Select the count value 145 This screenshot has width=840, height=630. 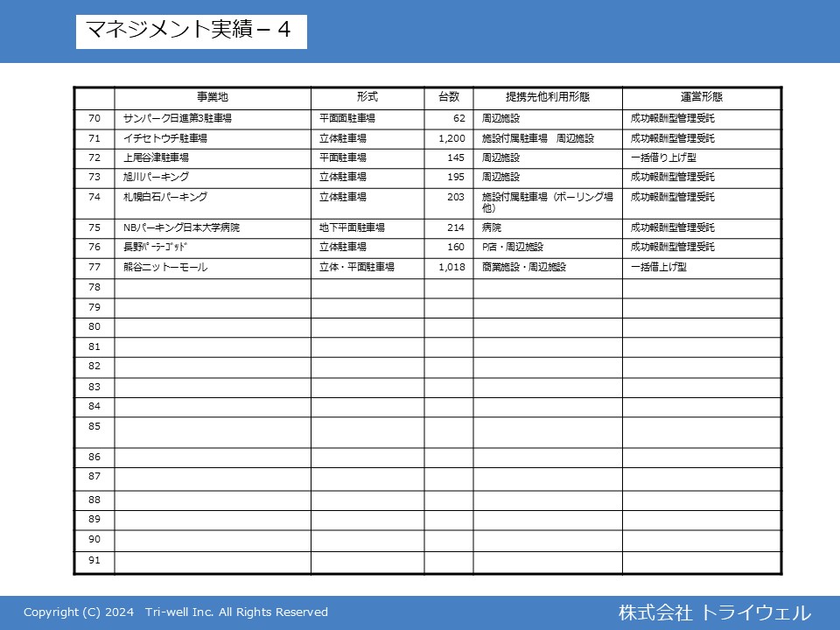pyautogui.click(x=456, y=157)
